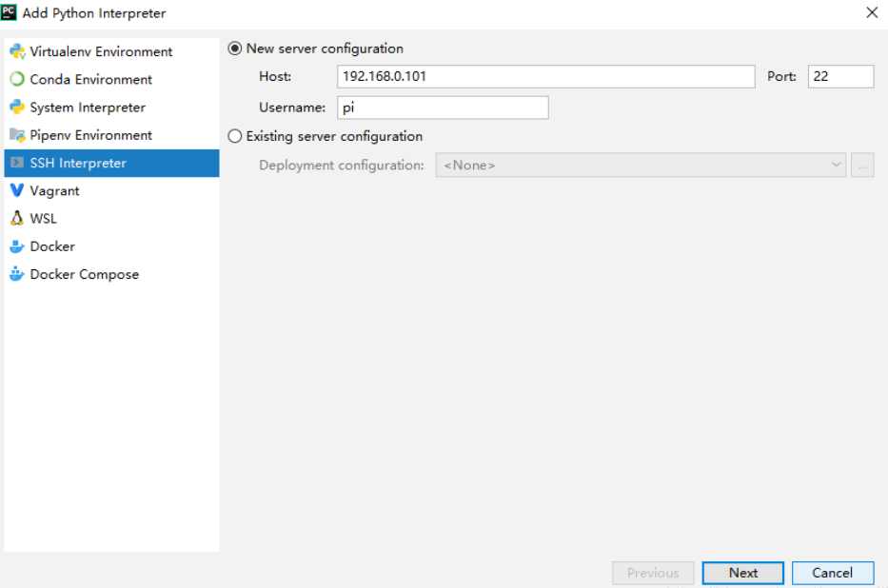Choose Vagrant in the sidebar
The width and height of the screenshot is (888, 588).
coord(111,190)
